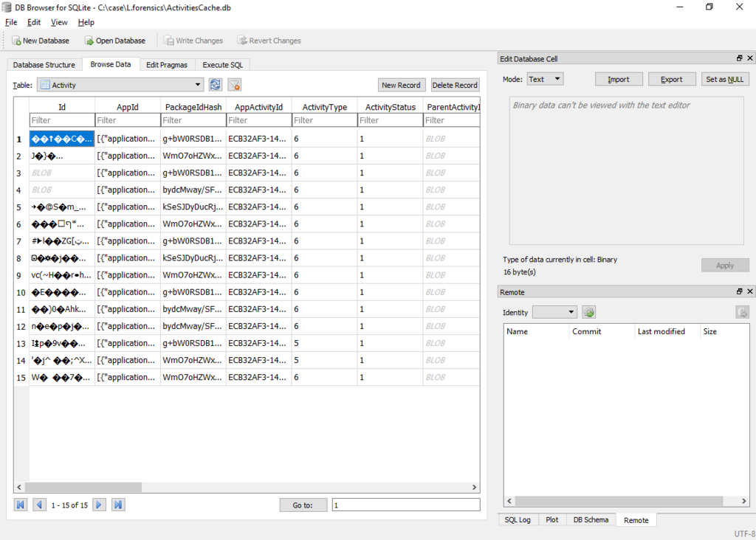Image resolution: width=756 pixels, height=540 pixels.
Task: Click the ActivityType filter field
Action: tap(324, 120)
